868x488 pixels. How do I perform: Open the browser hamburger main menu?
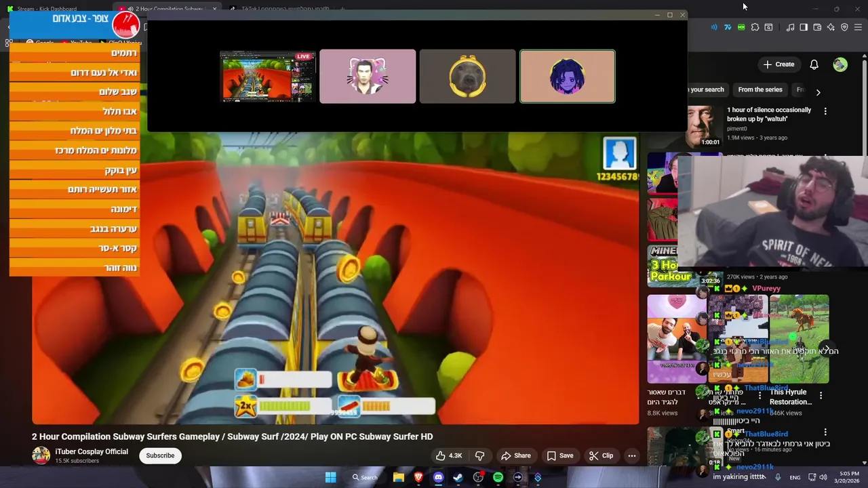(x=858, y=27)
